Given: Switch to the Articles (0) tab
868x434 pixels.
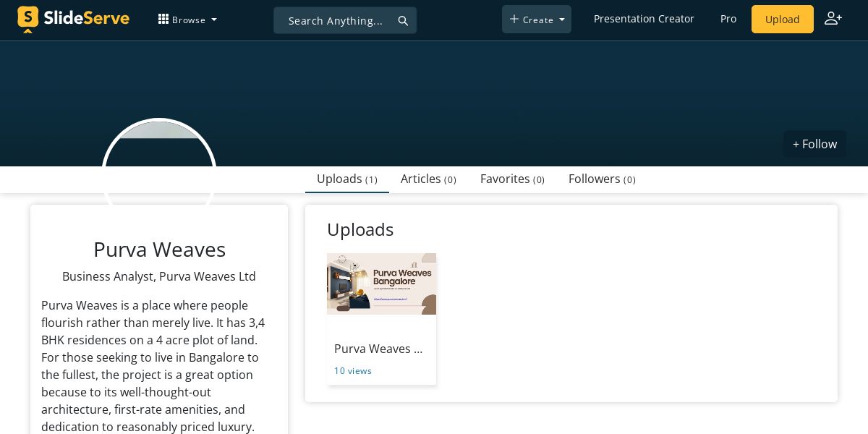Looking at the screenshot, I should [x=428, y=179].
